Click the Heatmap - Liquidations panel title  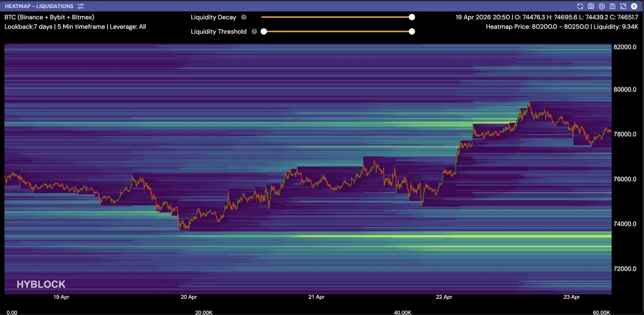(x=39, y=6)
